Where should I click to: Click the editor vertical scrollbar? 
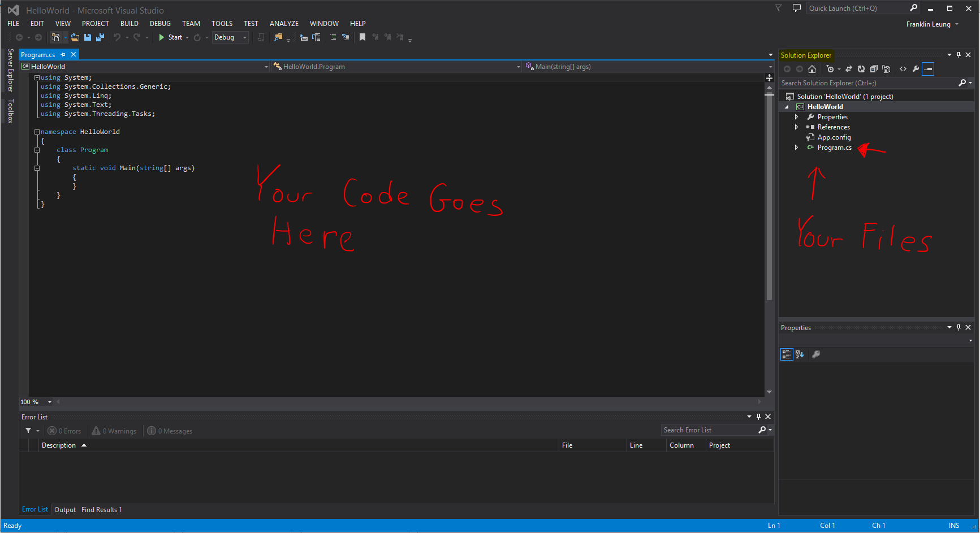pos(769,198)
